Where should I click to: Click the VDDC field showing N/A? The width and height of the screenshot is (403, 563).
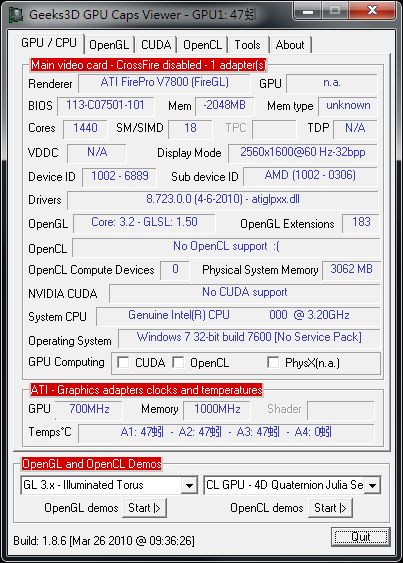click(97, 153)
